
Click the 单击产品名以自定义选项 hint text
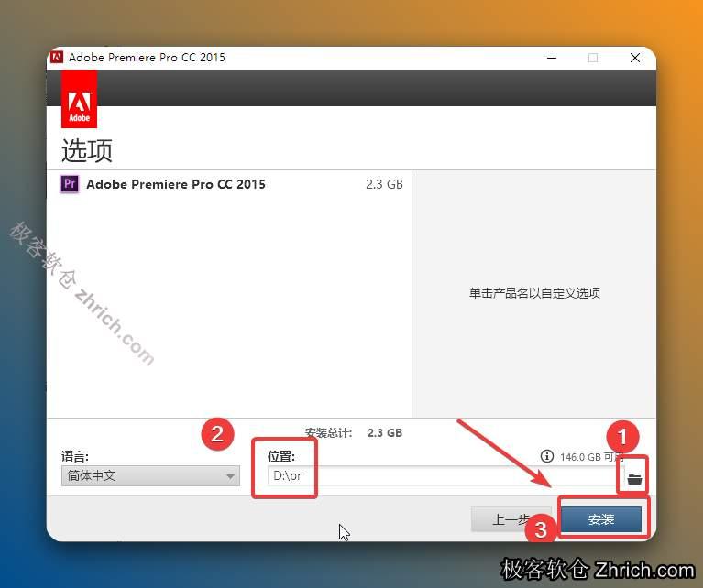click(534, 293)
